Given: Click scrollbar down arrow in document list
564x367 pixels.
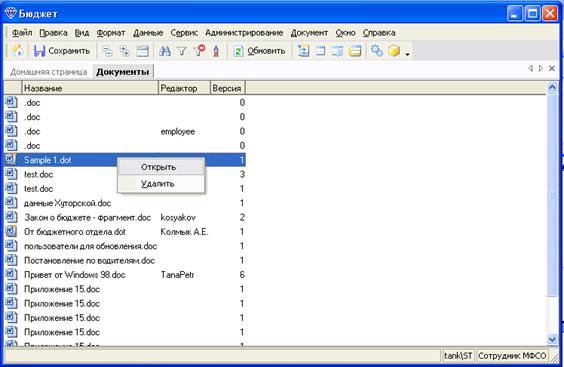Looking at the screenshot, I should pos(552,339).
